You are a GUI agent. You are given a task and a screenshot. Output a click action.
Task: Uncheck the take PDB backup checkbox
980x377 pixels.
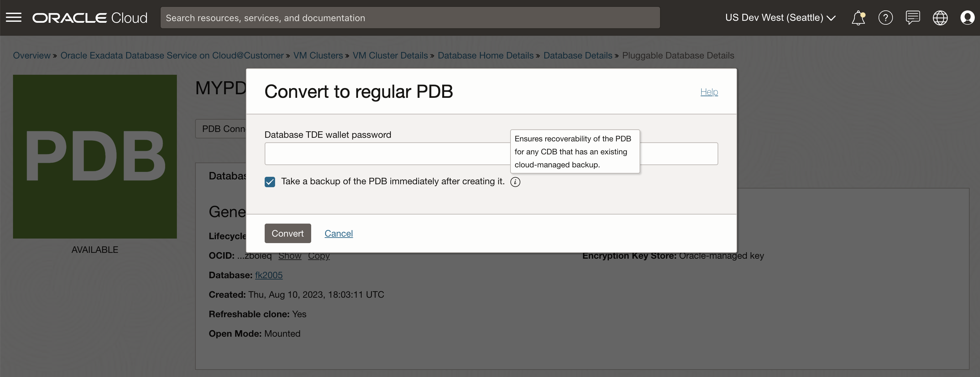[x=270, y=182]
